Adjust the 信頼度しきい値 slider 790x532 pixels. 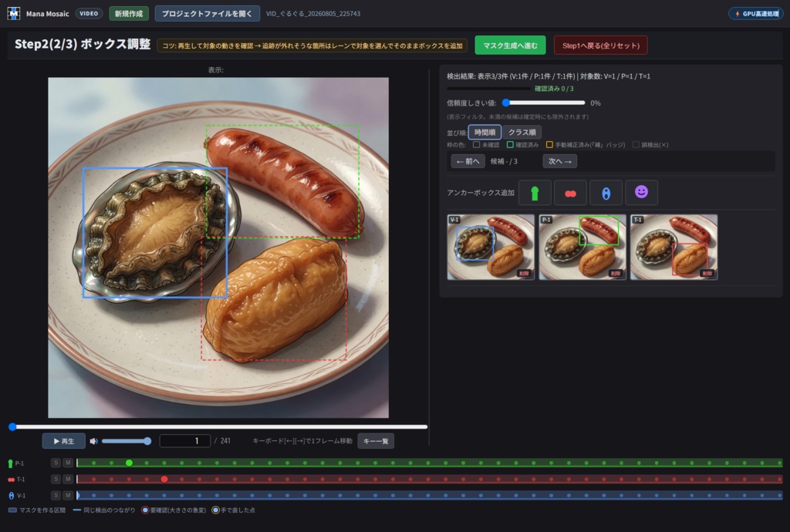coord(545,103)
